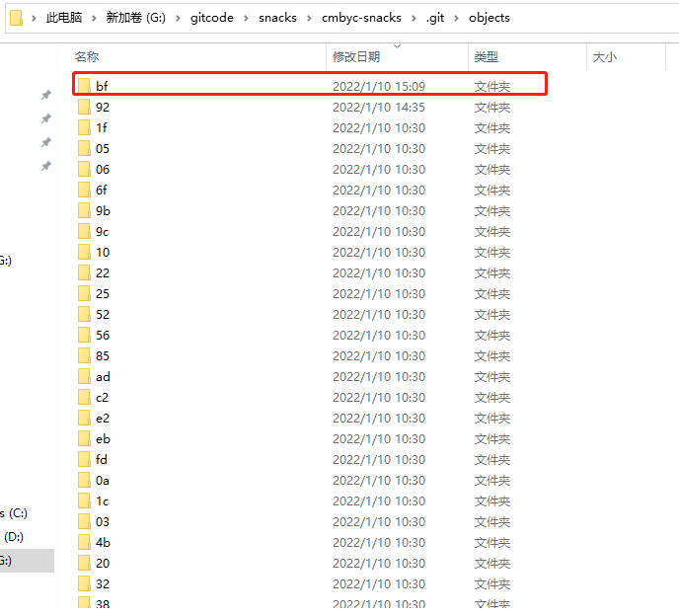Select the 1f folder icon
Screen dimensions: 679x616
pos(84,127)
